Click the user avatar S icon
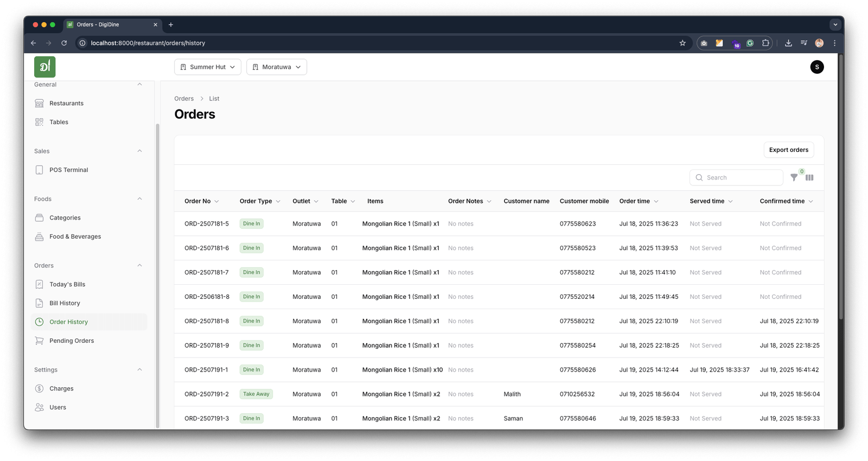This screenshot has height=461, width=868. click(x=817, y=67)
